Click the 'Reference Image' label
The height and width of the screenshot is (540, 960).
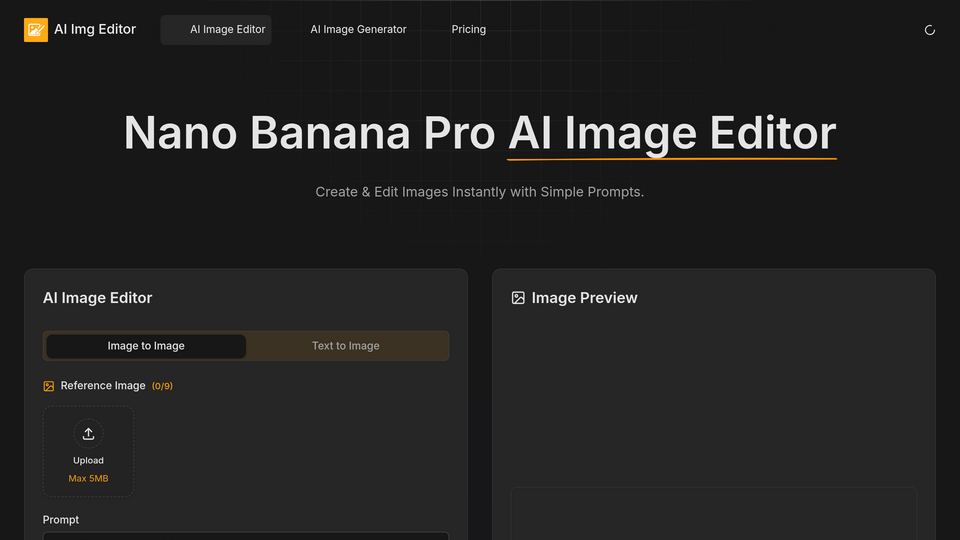click(103, 386)
